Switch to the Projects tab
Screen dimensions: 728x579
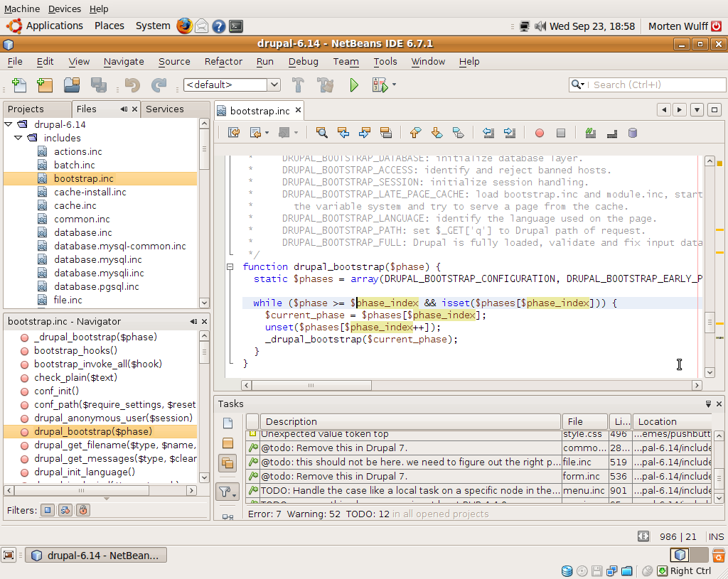[26, 109]
